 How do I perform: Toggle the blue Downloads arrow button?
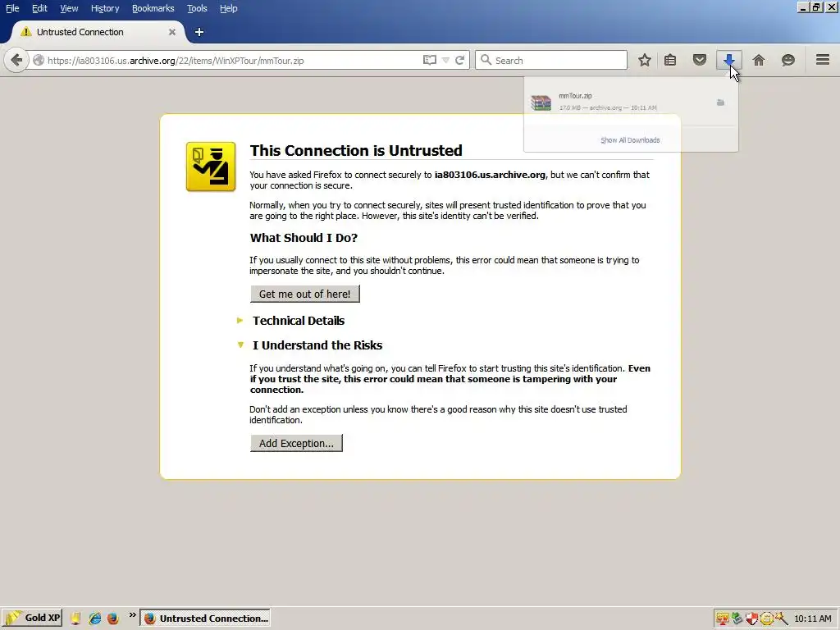click(728, 60)
